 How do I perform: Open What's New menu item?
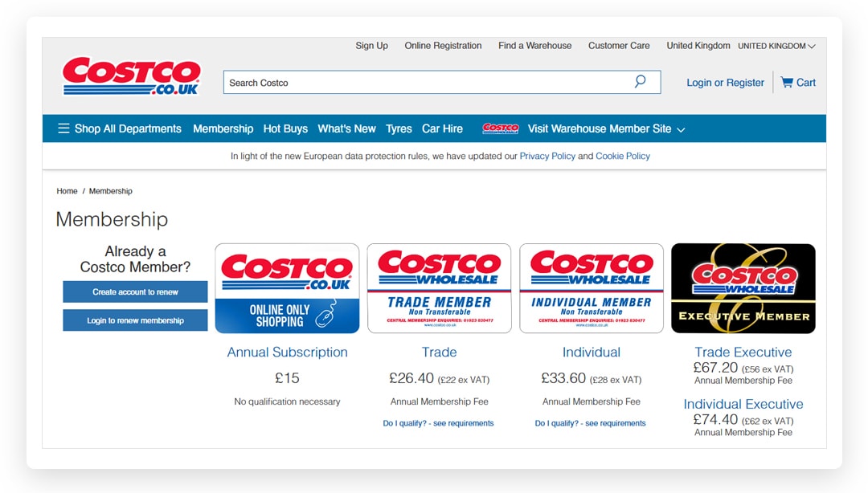tap(346, 128)
